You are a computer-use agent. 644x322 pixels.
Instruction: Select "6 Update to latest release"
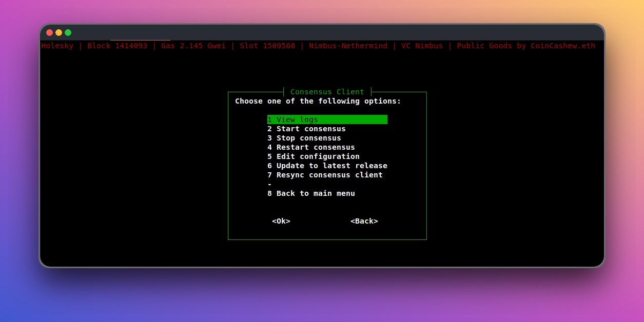click(327, 166)
